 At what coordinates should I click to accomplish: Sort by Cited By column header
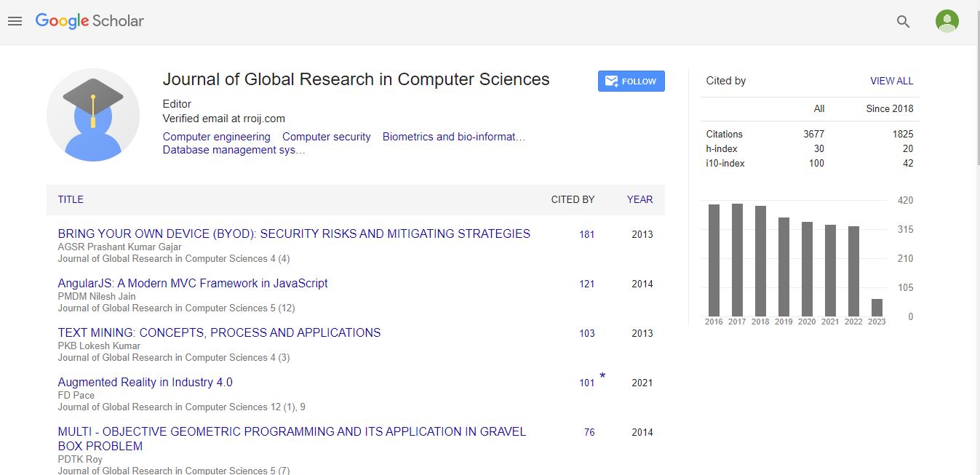click(573, 199)
